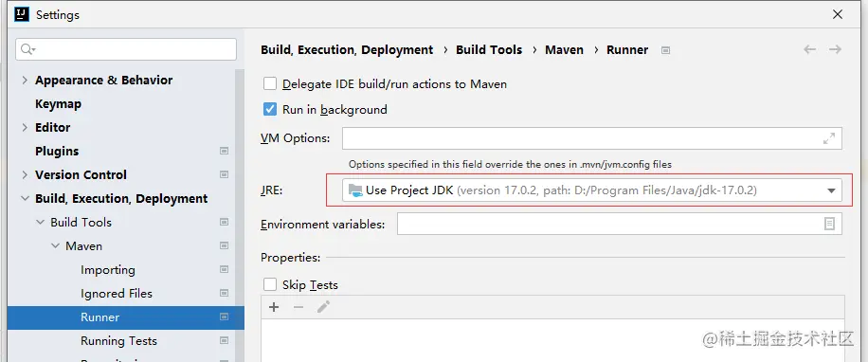
Task: Open the environment variables editor icon
Action: (x=829, y=224)
